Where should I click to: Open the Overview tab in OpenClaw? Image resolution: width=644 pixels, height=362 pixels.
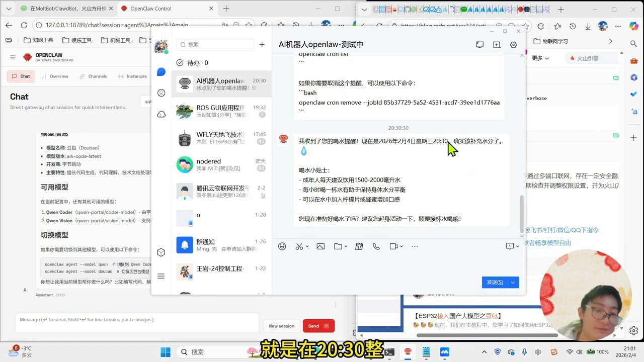coord(55,76)
